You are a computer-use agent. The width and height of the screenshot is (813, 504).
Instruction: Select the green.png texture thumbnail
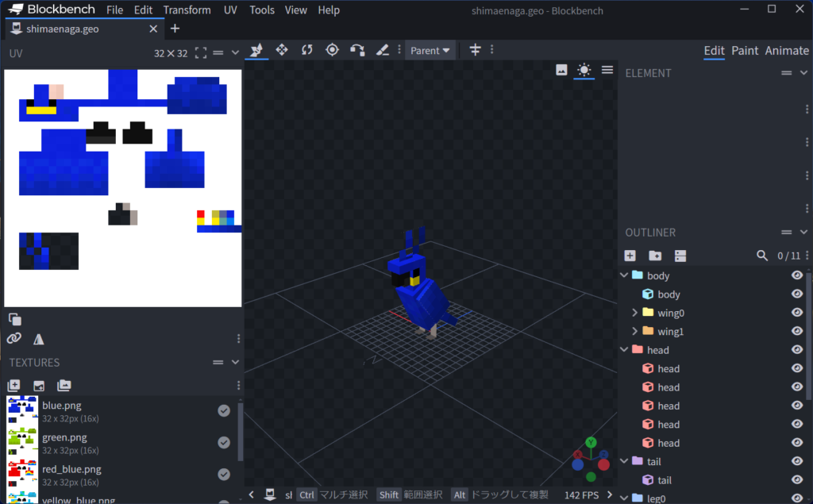click(x=22, y=444)
